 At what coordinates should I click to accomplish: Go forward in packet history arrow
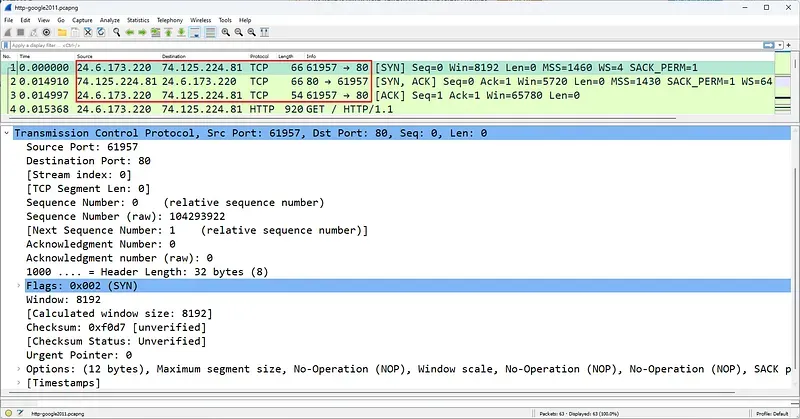click(x=142, y=32)
